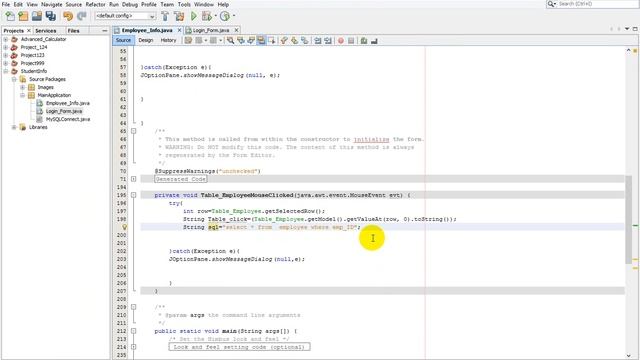Expand the Generated Code fold
Screen dimensions: 640x360
[133, 179]
